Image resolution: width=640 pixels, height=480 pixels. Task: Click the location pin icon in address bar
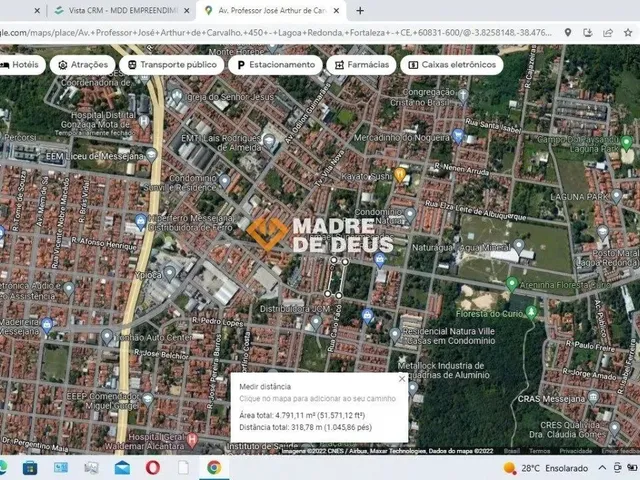pos(568,33)
